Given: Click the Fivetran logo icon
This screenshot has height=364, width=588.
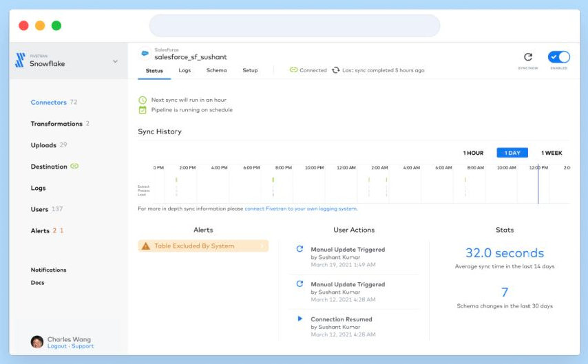Looking at the screenshot, I should tap(20, 60).
